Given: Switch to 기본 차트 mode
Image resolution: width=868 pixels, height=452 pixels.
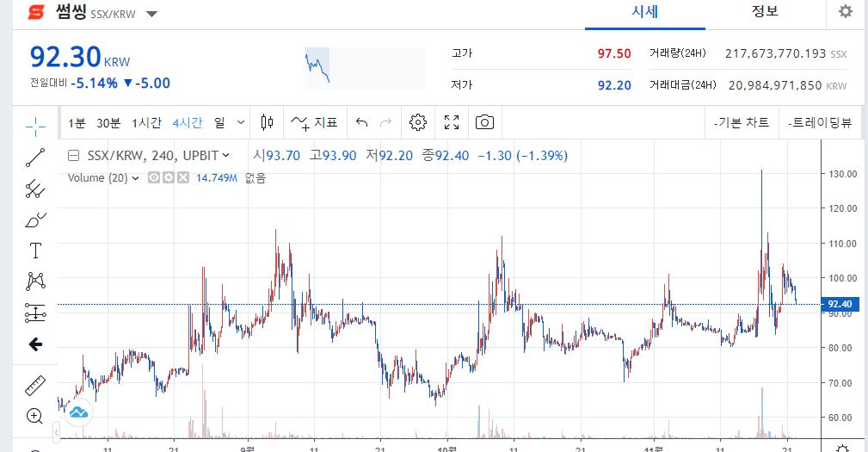Looking at the screenshot, I should click(742, 122).
